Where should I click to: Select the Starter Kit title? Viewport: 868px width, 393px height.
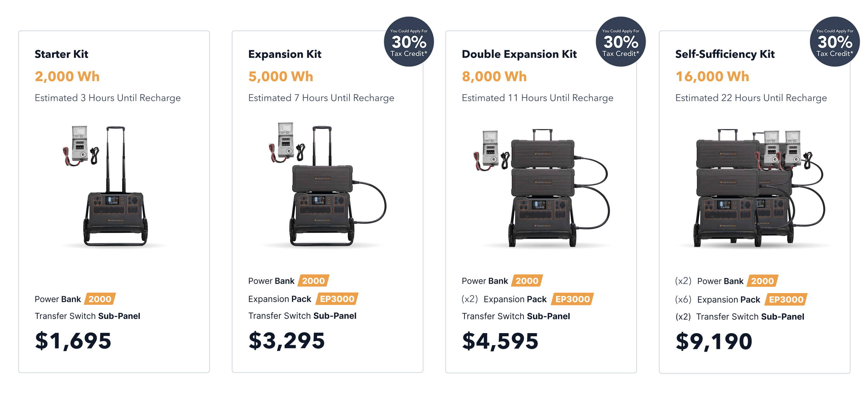[x=61, y=54]
